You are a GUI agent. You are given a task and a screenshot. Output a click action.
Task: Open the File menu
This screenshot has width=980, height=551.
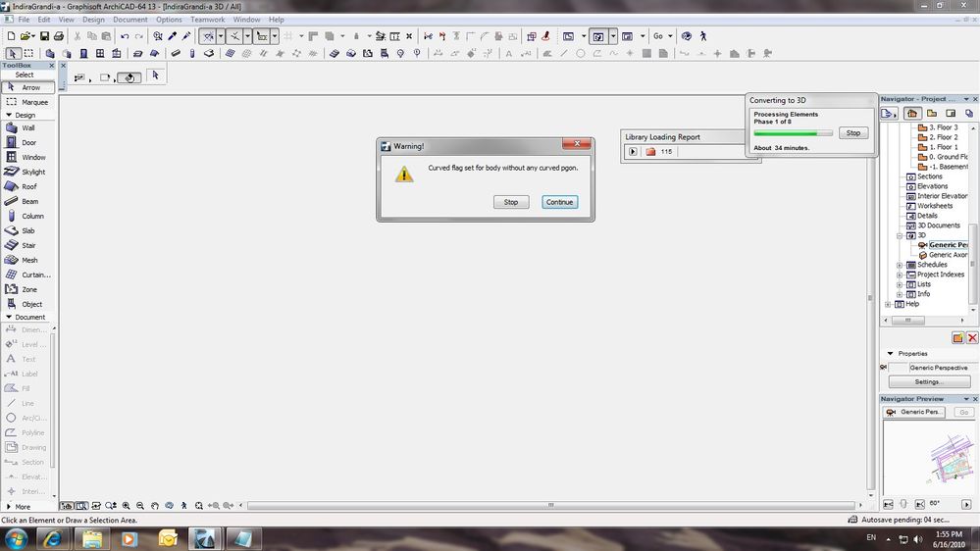(24, 20)
